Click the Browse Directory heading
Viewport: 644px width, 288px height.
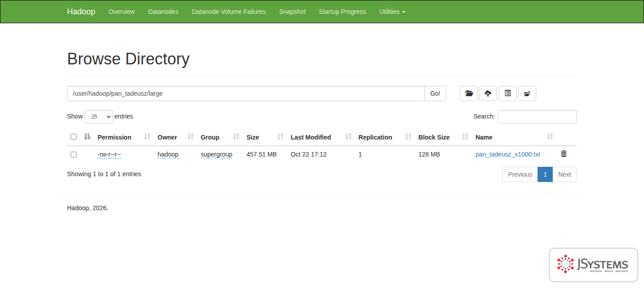click(x=128, y=59)
